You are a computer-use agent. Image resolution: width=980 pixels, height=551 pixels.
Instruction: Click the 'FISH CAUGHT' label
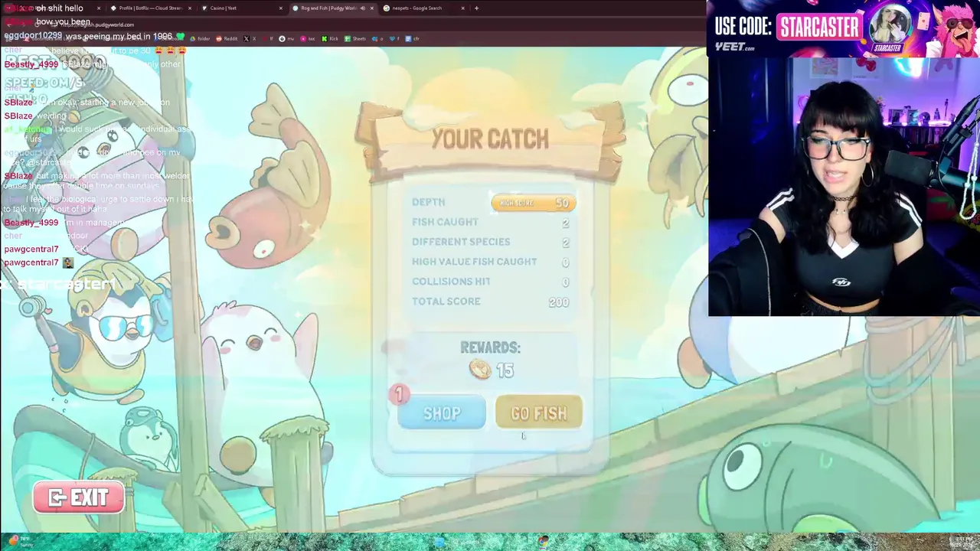click(445, 222)
